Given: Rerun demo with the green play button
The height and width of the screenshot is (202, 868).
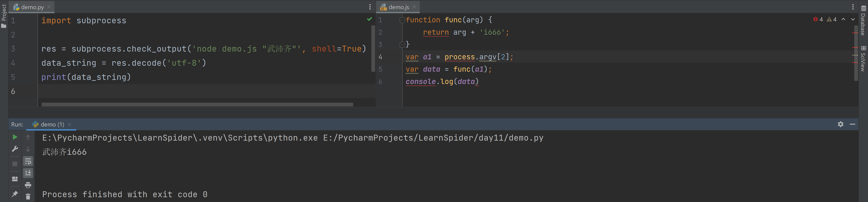Looking at the screenshot, I should coord(15,137).
